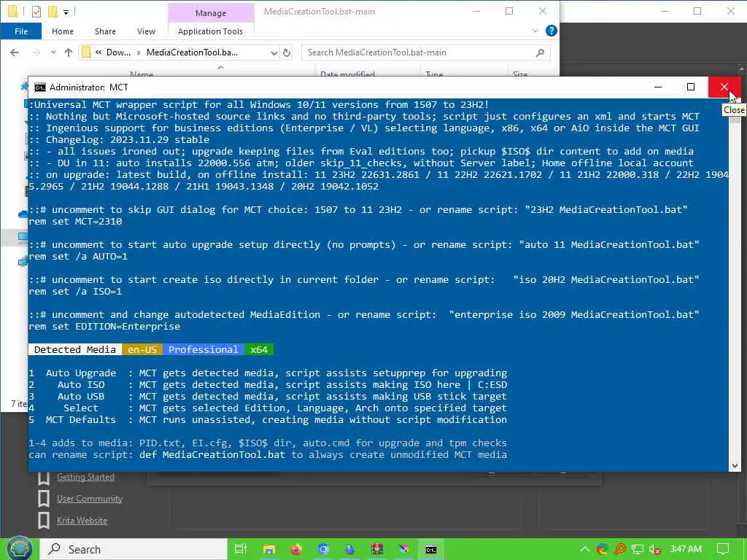This screenshot has width=747, height=560.
Task: Open Krita icon on the taskbar
Action: pyautogui.click(x=404, y=549)
